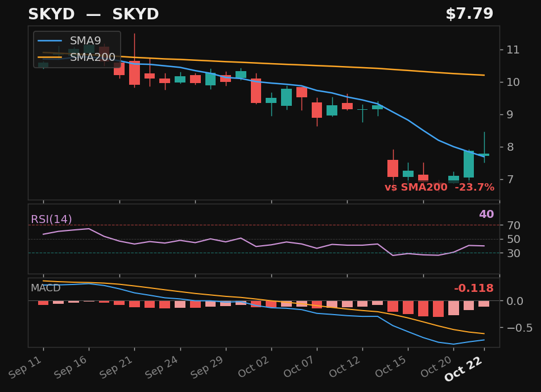Click the Sep 11 date label
The width and height of the screenshot is (541, 392).
pyautogui.click(x=25, y=368)
